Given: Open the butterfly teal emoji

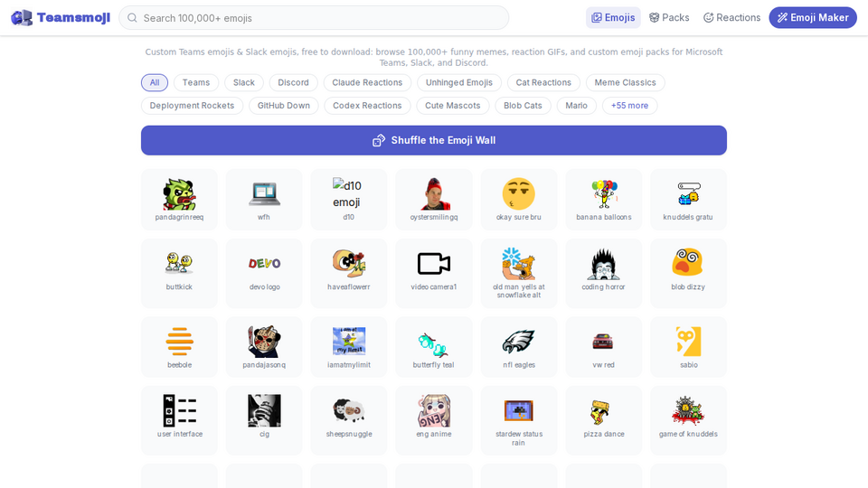Looking at the screenshot, I should click(x=433, y=347).
